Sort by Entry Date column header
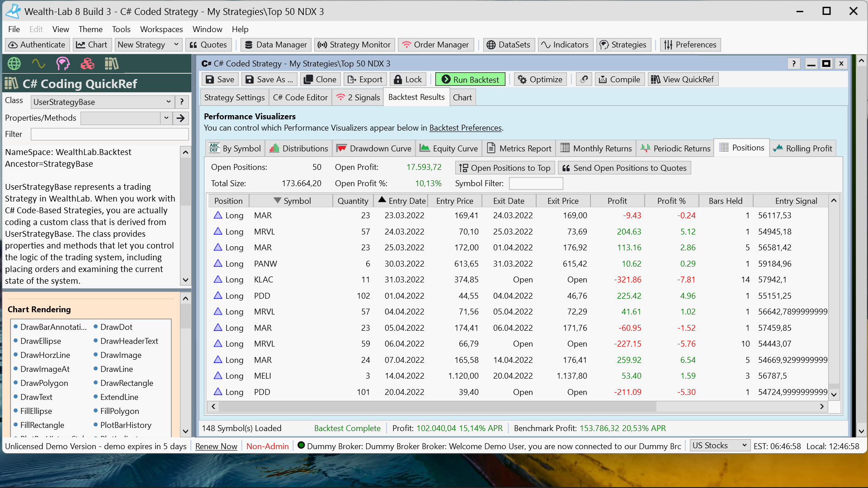Screen dimensions: 868x488 coord(402,201)
